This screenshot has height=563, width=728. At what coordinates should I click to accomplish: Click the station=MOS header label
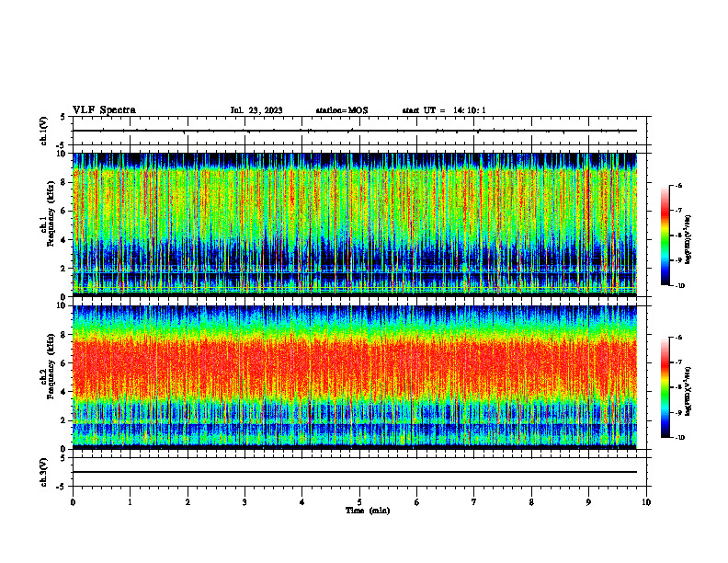coord(342,110)
